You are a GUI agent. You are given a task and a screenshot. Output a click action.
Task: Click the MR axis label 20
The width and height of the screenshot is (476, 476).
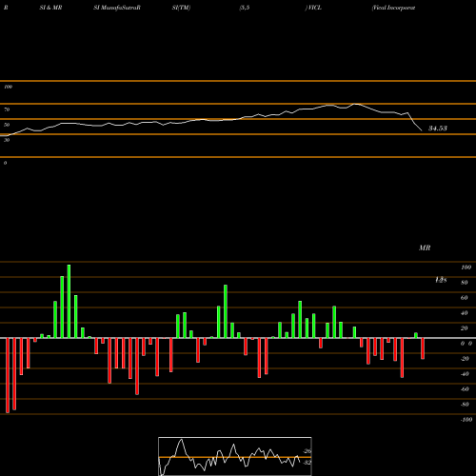coord(465,328)
